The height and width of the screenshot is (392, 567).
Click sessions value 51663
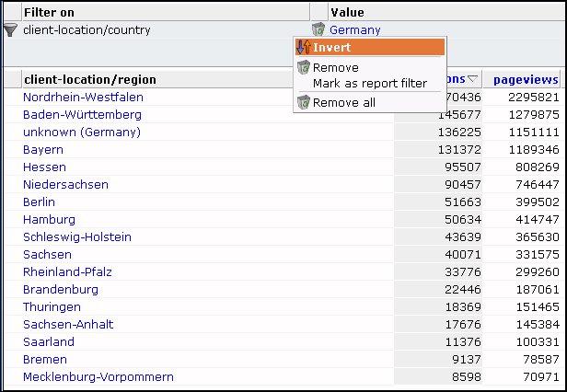pos(463,202)
